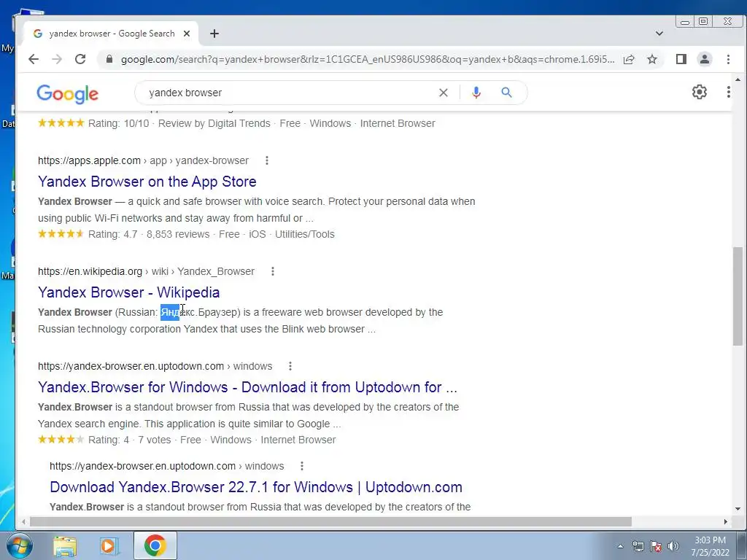Click the browser forward arrow
Viewport: 747px width, 560px height.
[57, 59]
